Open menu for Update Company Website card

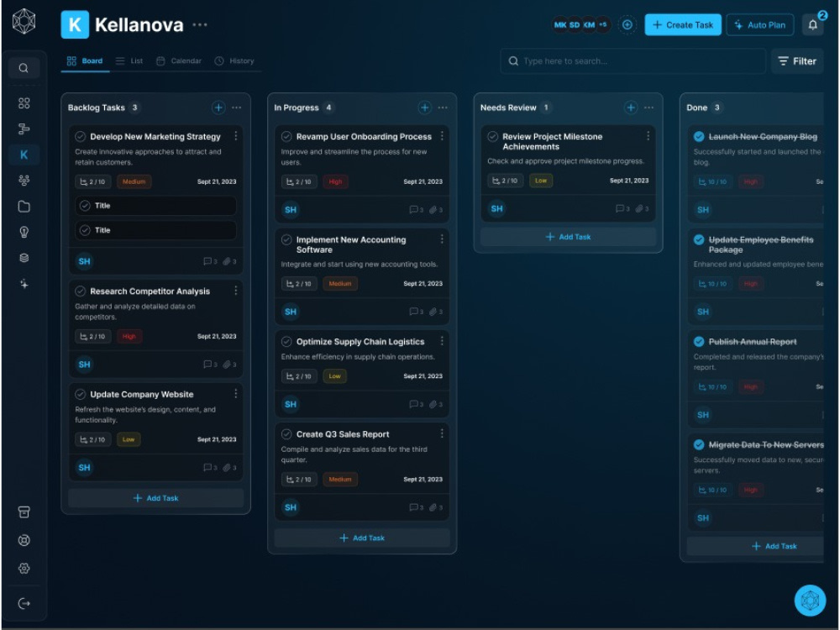[x=236, y=394]
